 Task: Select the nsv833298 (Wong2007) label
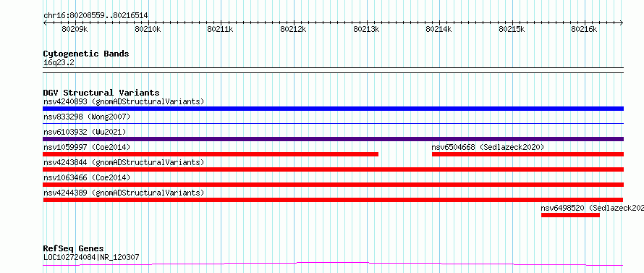(x=87, y=117)
